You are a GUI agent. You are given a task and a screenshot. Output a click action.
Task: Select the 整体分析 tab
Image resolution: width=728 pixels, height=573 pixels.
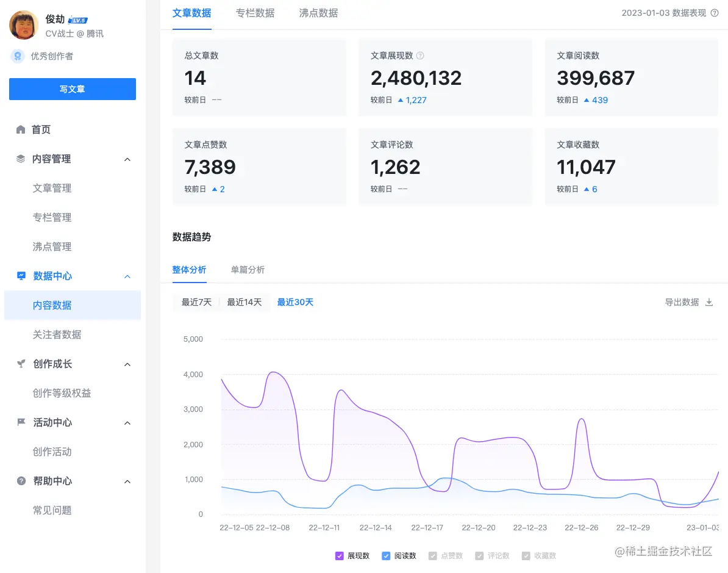pos(190,270)
